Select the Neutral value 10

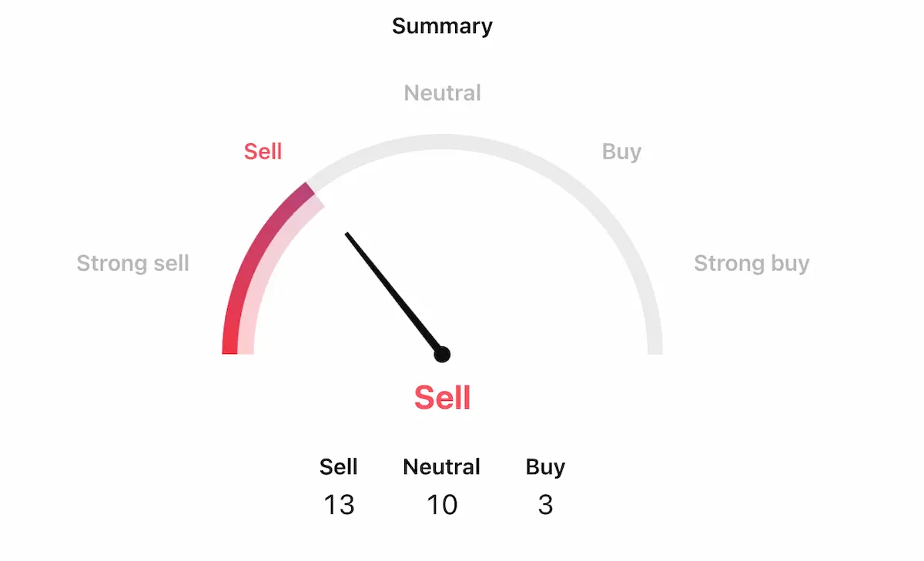(x=442, y=505)
